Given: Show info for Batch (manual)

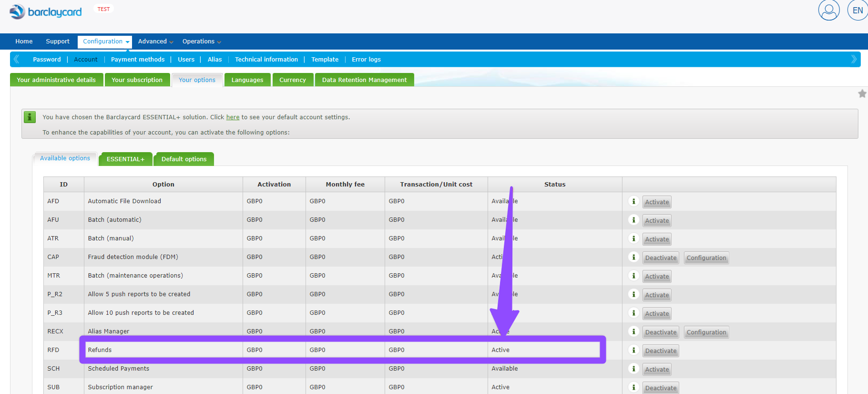Looking at the screenshot, I should point(633,238).
